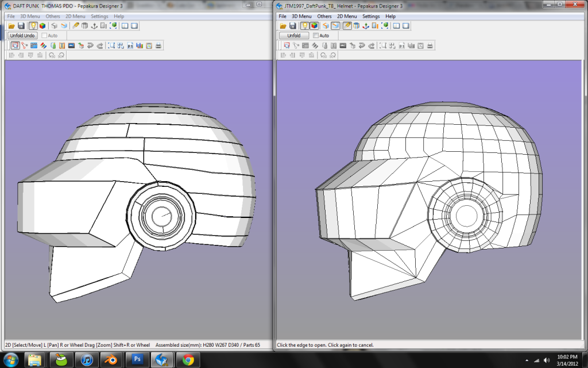
Task: Click the knife edge-cutting icon in DAFT PUNK THOMAS window
Action: coord(76,25)
